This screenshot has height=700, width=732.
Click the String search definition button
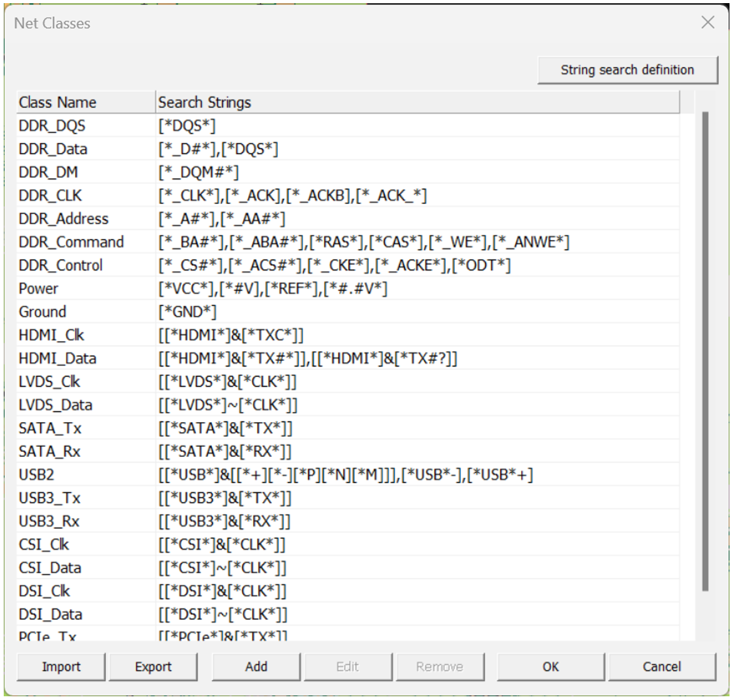[x=628, y=69]
